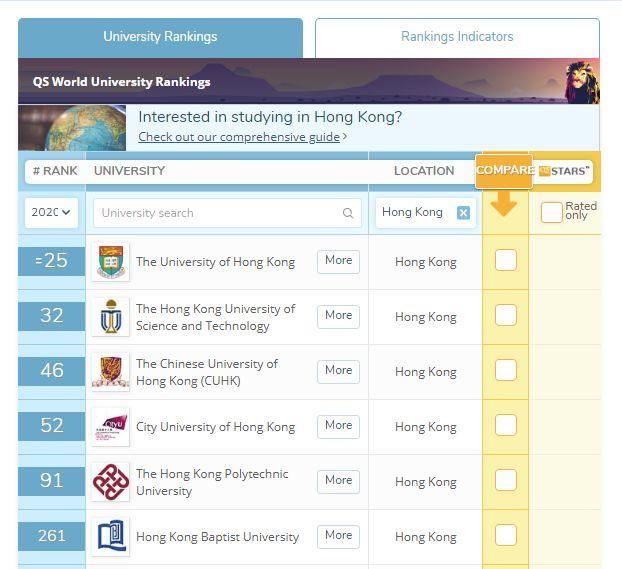
Task: Open The University of Hong Kong link
Action: click(x=215, y=262)
